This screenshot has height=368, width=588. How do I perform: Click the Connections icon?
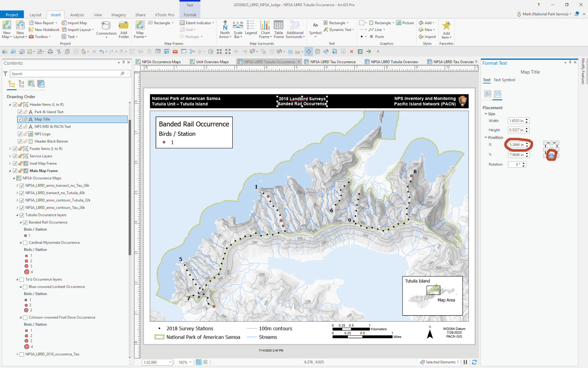106,26
